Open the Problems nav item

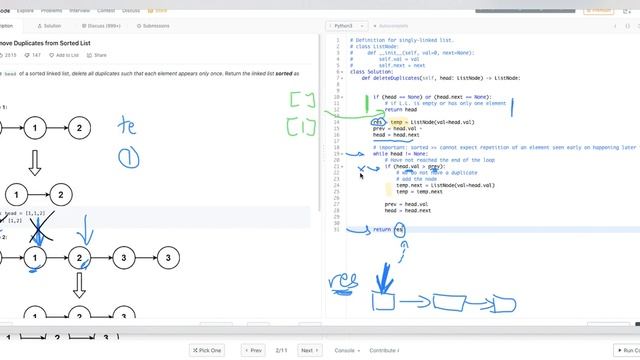[x=52, y=11]
